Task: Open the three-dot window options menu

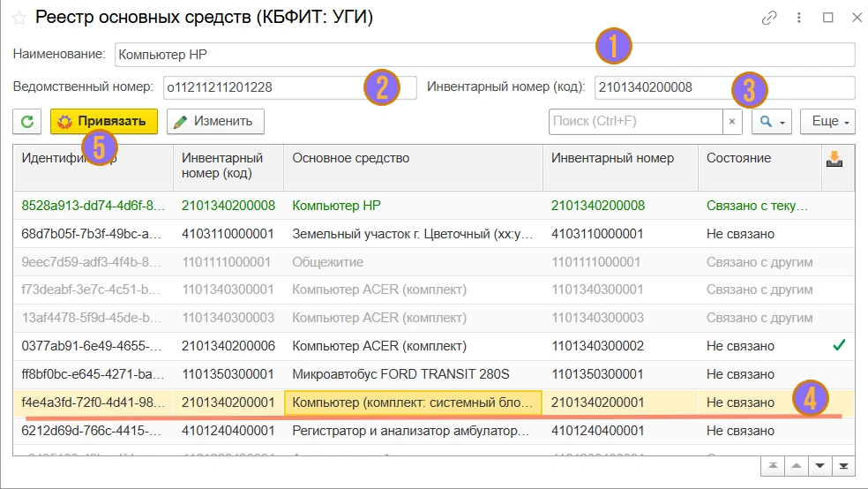Action: 799,18
